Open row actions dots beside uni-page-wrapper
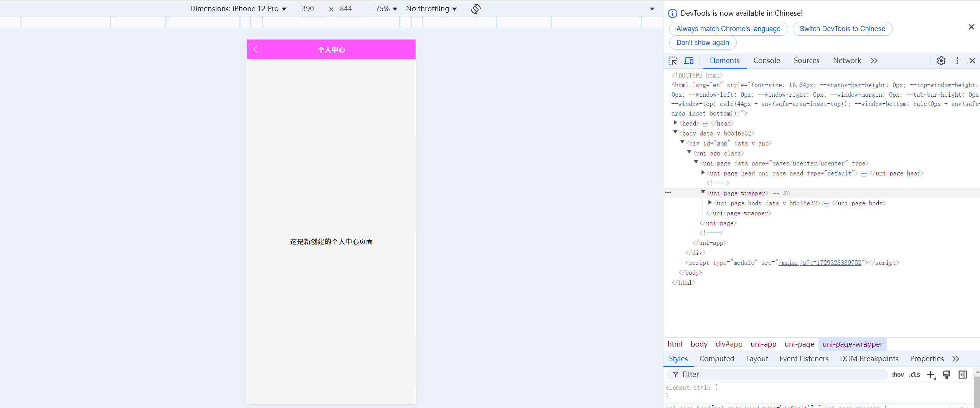Viewport: 980px width, 408px height. click(668, 193)
